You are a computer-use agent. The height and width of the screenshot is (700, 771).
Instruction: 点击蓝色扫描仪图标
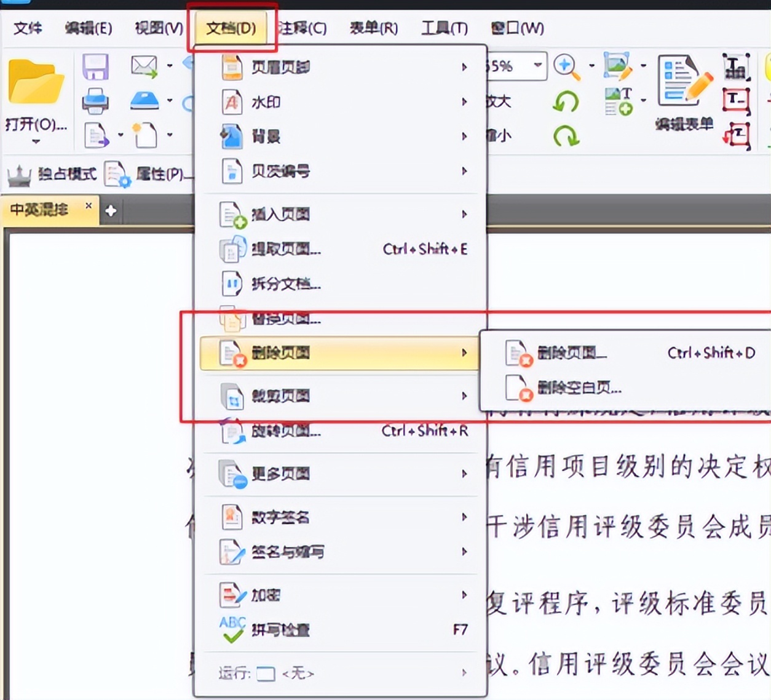pyautogui.click(x=144, y=100)
